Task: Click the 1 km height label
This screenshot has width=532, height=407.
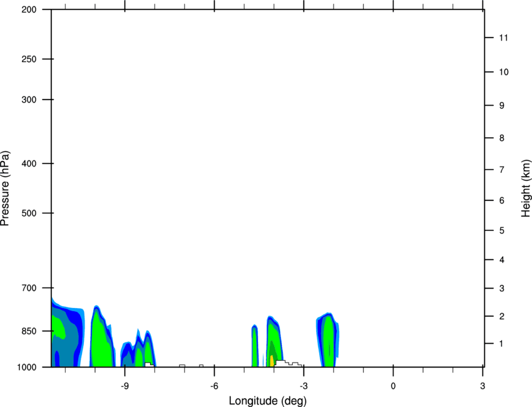Action: coord(501,344)
